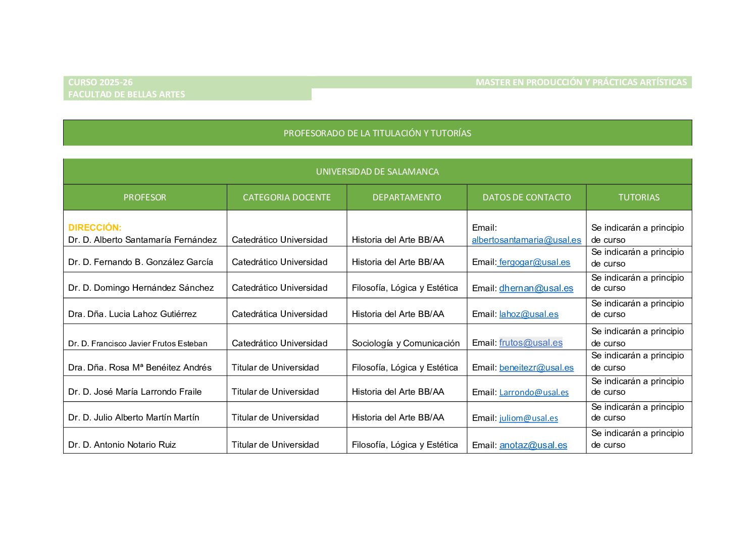Select Titular de Universidad in Rosa Benéitez row

[x=275, y=367]
